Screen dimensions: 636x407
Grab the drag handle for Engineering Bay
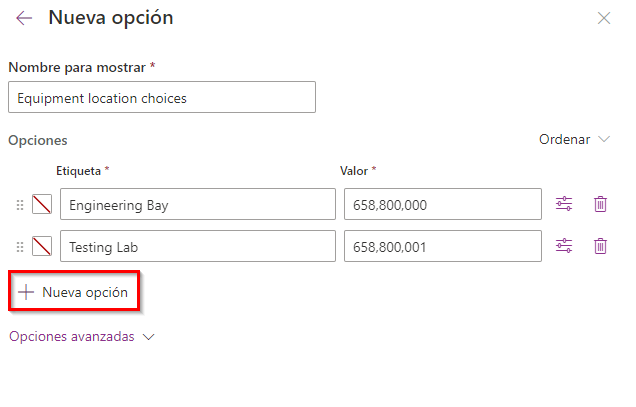20,205
